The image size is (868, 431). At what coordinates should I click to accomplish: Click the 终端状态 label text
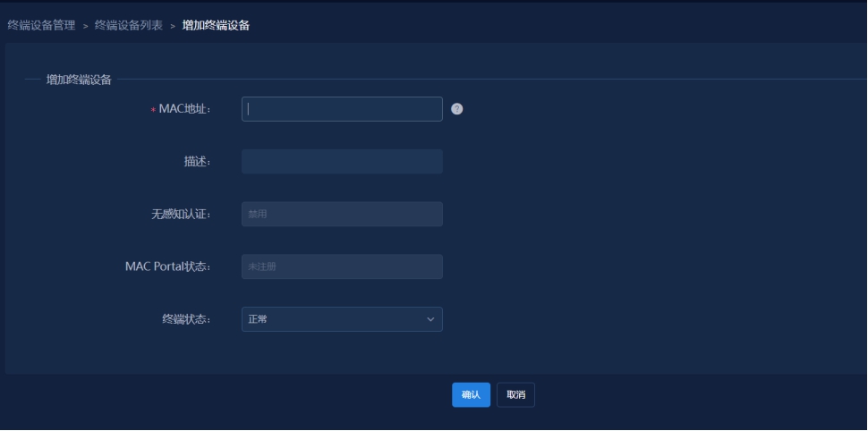180,319
